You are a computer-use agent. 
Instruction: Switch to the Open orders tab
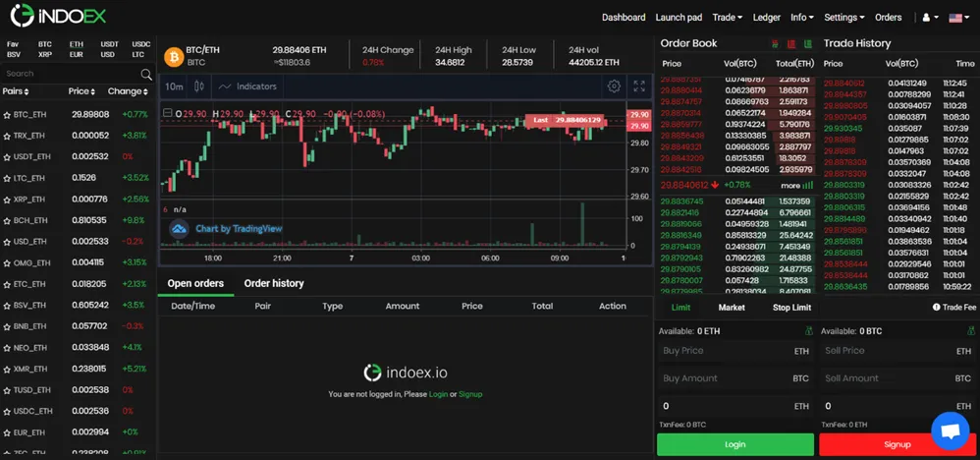click(195, 283)
